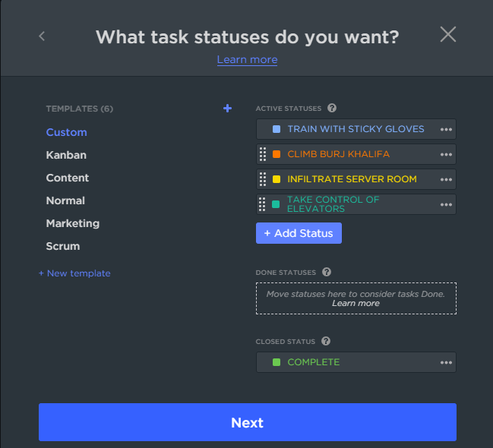Image resolution: width=493 pixels, height=448 pixels.
Task: Add a new template with plus icon
Action: click(x=227, y=109)
